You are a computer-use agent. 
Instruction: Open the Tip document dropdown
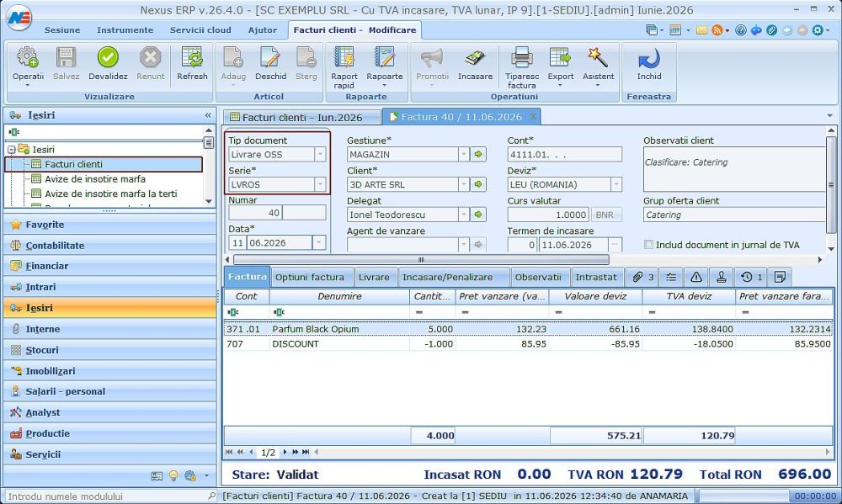coord(320,155)
